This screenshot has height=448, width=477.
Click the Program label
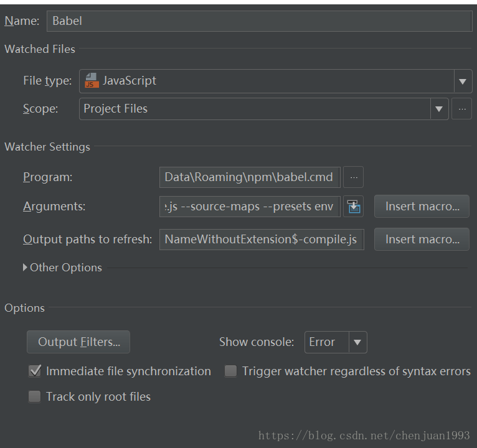click(x=48, y=177)
